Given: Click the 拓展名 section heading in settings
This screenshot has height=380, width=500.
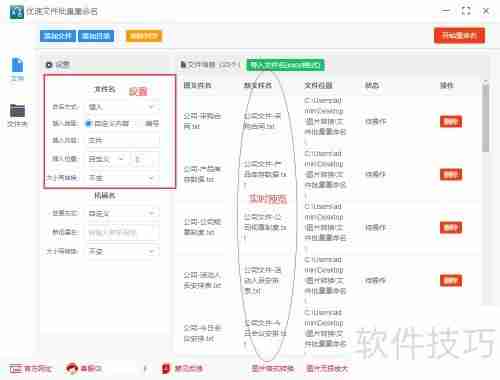Looking at the screenshot, I should (105, 196).
